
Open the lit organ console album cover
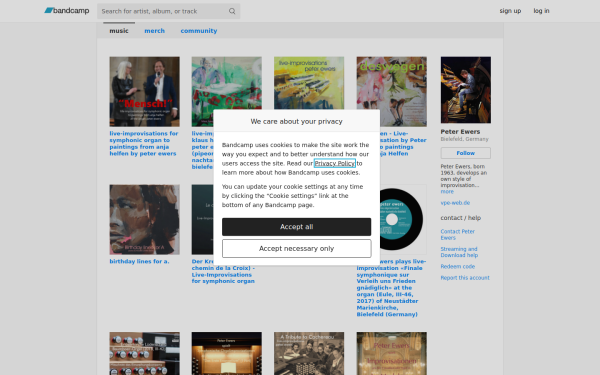(227, 354)
